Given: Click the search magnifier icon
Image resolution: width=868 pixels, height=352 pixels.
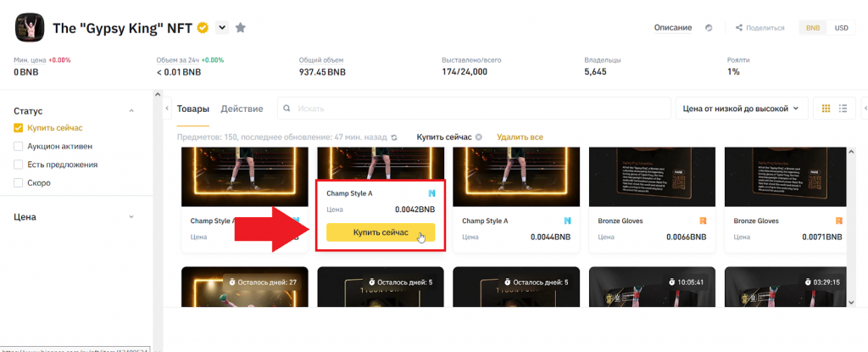Looking at the screenshot, I should tap(287, 109).
